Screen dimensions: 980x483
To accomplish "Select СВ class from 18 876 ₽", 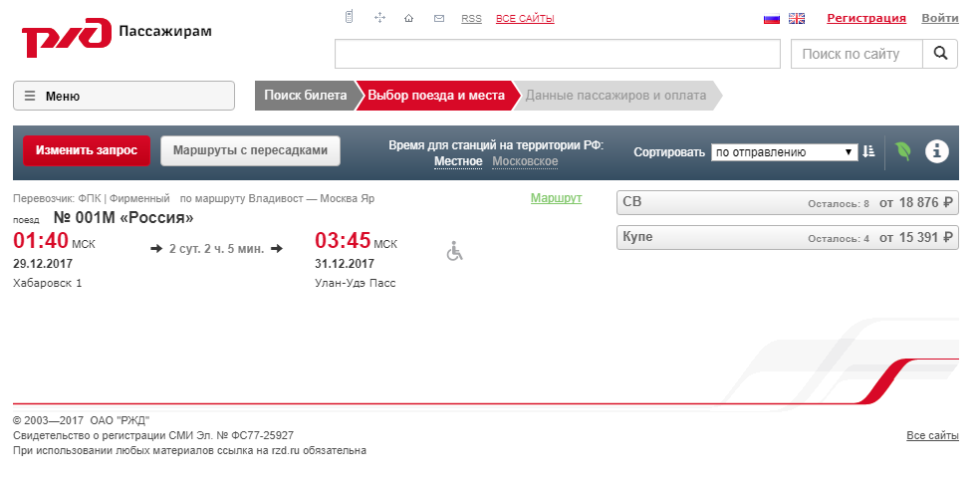I will pos(788,202).
